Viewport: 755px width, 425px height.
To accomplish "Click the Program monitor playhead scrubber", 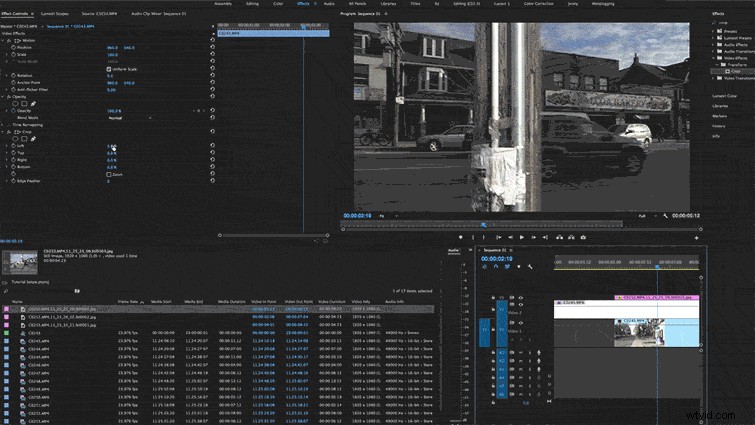I will [x=483, y=224].
